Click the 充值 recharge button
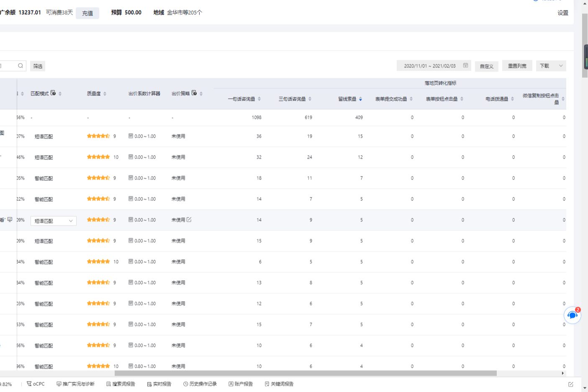 (x=87, y=13)
